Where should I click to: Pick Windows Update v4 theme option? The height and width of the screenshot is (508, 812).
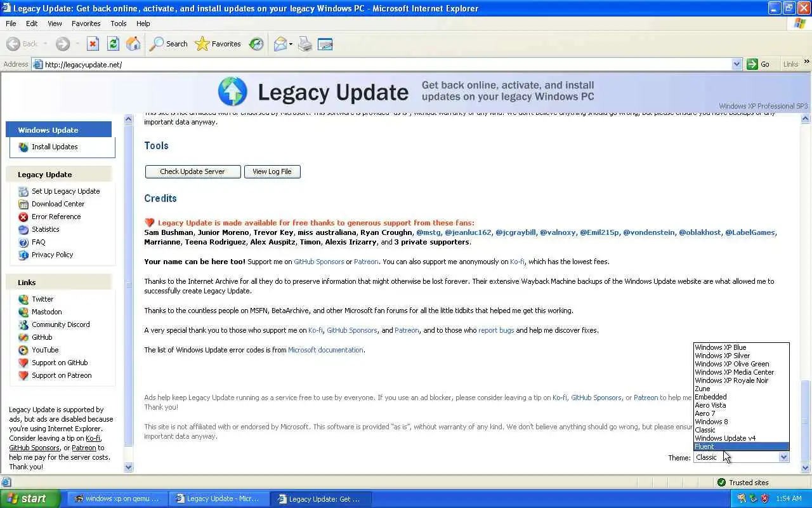click(742, 438)
